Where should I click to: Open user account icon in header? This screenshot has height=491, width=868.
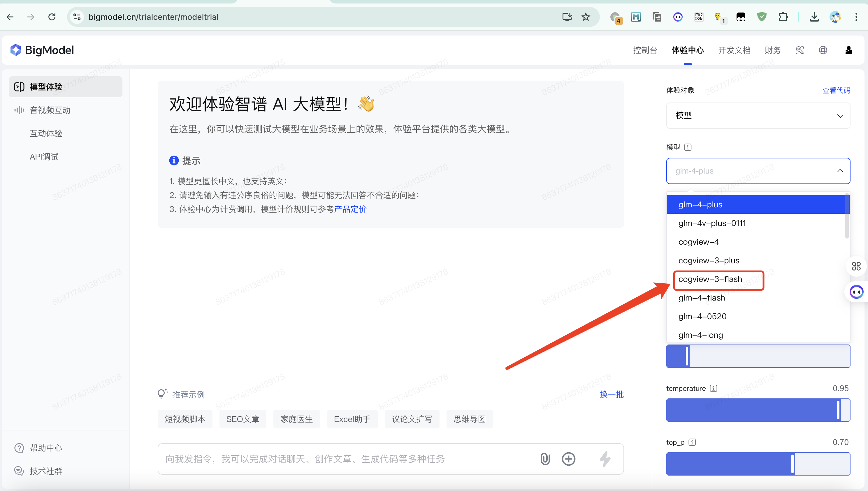(848, 50)
